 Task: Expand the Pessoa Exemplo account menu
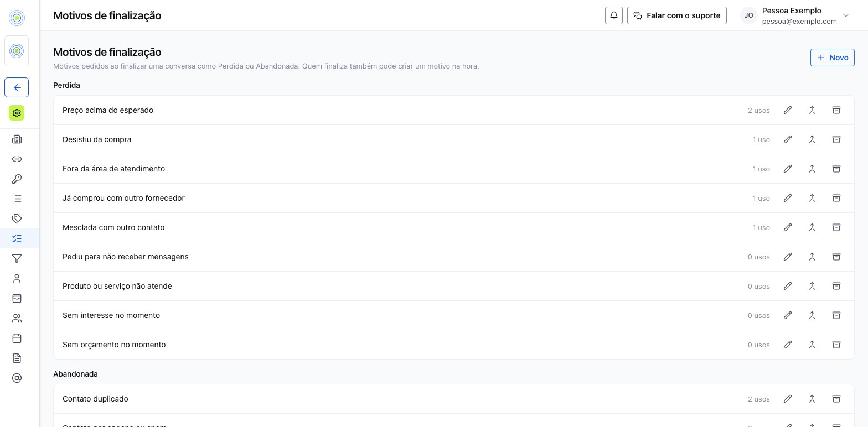click(x=846, y=15)
